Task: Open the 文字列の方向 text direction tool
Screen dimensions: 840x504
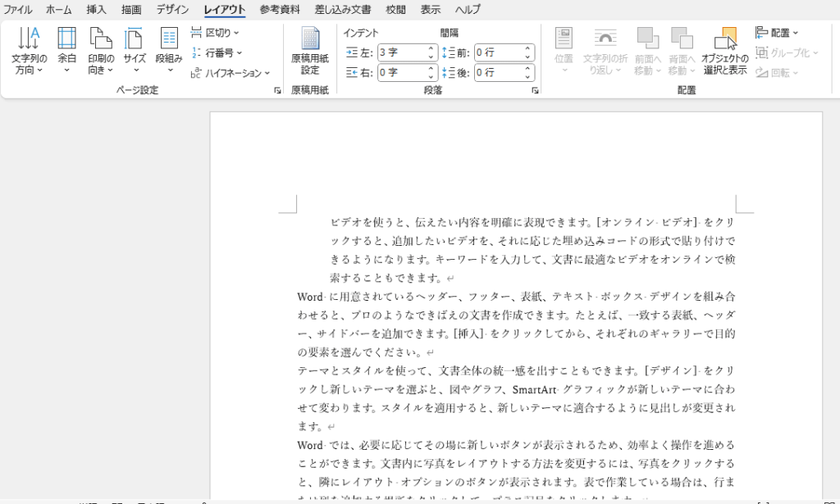Action: [x=29, y=51]
